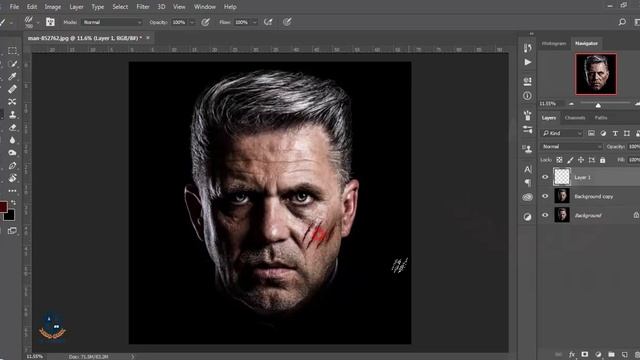Switch to the Paths tab

click(601, 118)
